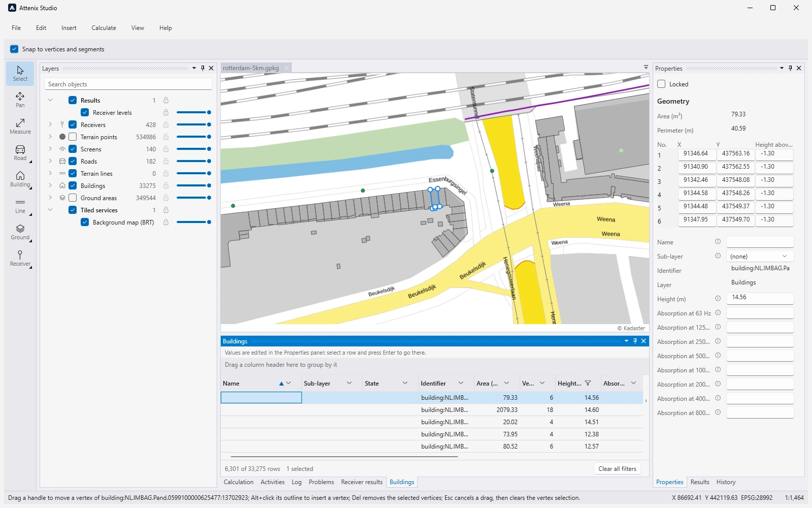Adjust the Background map (BRT) opacity slider
Screen dimensions: 812x508
[193, 222]
